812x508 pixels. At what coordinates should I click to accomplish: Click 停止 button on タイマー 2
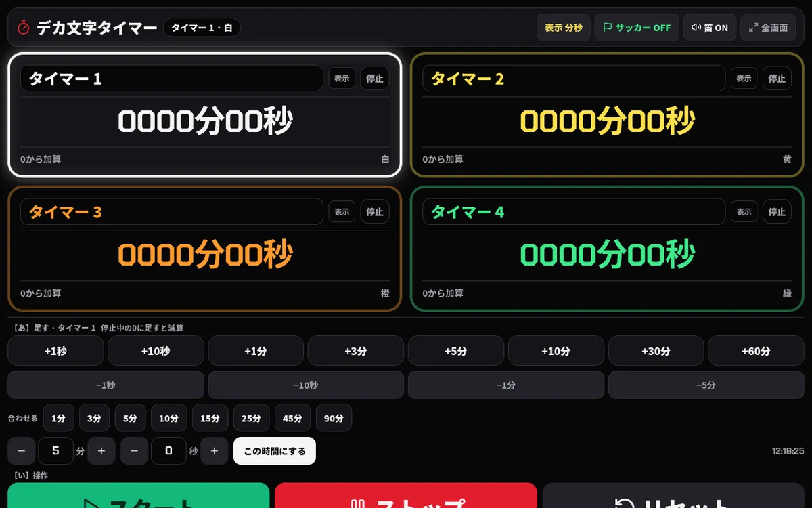coord(777,79)
